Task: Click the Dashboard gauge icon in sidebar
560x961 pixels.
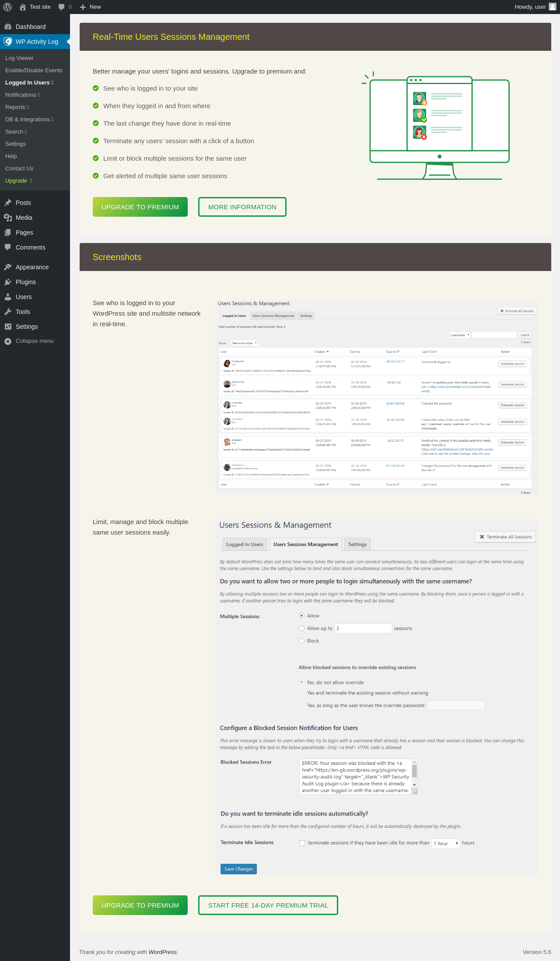Action: [x=8, y=27]
